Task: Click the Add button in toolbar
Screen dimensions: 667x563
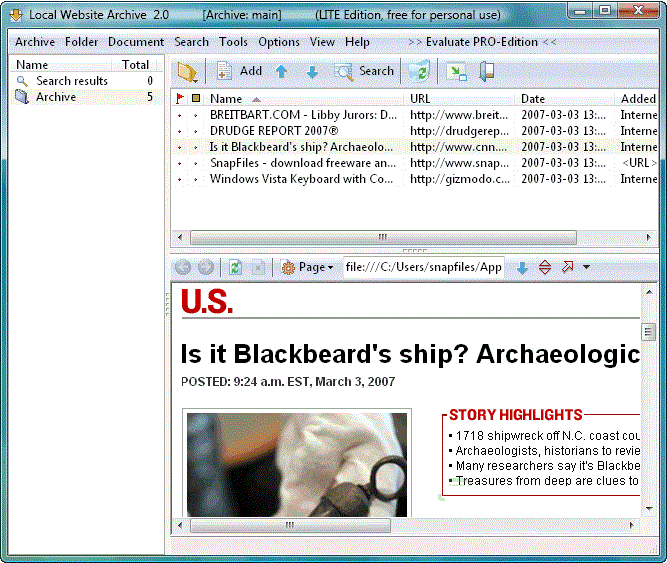Action: [x=240, y=71]
